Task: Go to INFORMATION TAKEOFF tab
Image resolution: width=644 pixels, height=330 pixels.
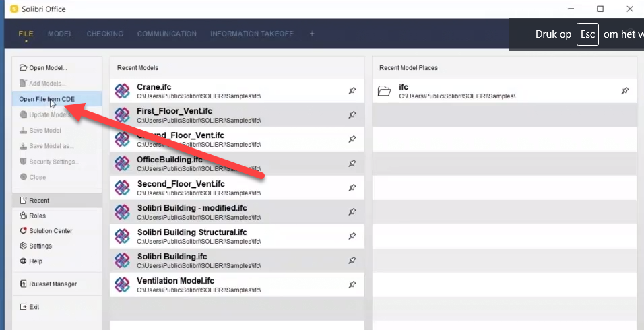Action: pyautogui.click(x=252, y=34)
